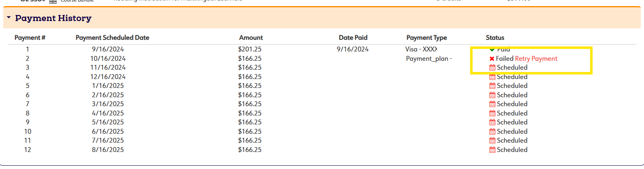
Task: Click calendar icon for payment 12
Action: (x=492, y=150)
